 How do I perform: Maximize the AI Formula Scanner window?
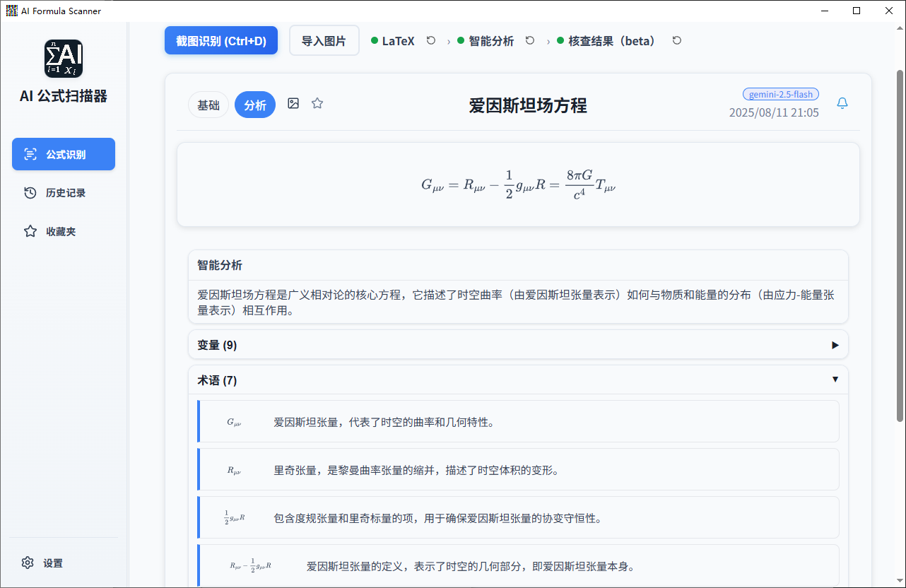coord(857,11)
